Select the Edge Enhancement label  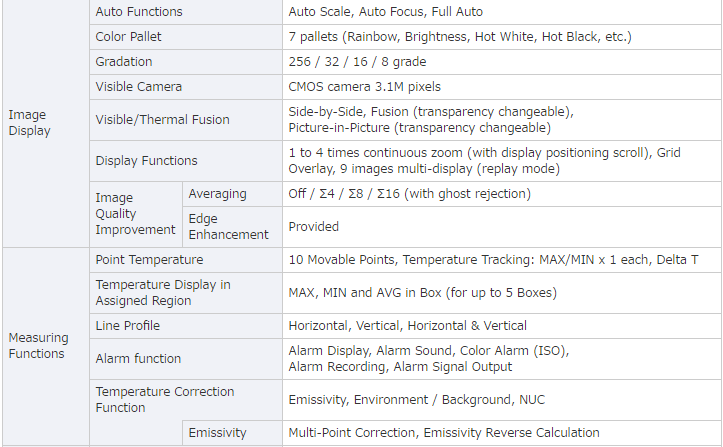228,226
